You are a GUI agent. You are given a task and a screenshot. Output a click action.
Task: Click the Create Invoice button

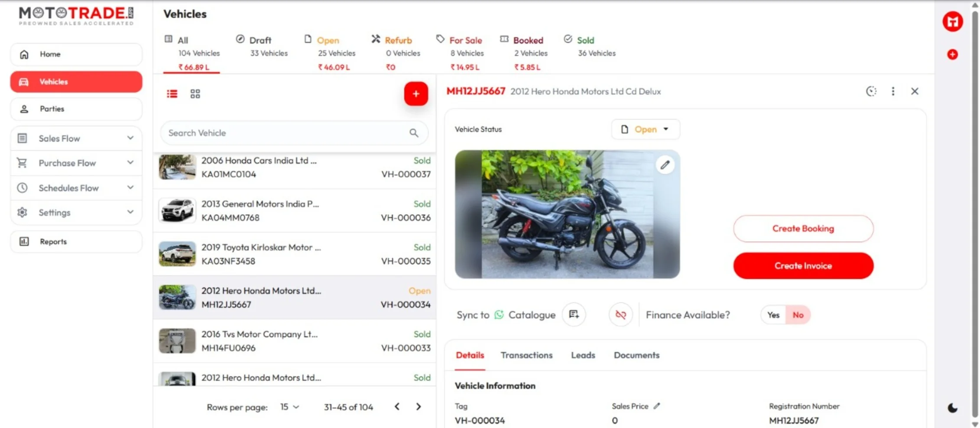(803, 266)
